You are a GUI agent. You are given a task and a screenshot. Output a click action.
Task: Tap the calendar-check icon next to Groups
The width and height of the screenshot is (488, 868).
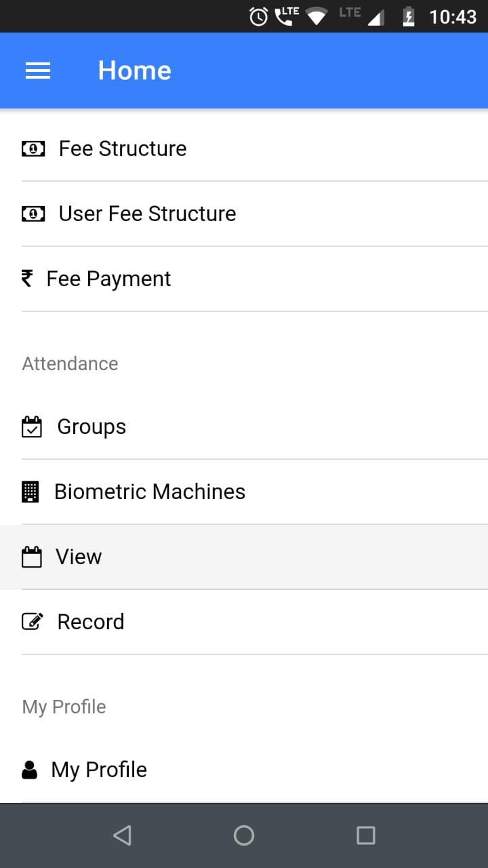tap(32, 427)
